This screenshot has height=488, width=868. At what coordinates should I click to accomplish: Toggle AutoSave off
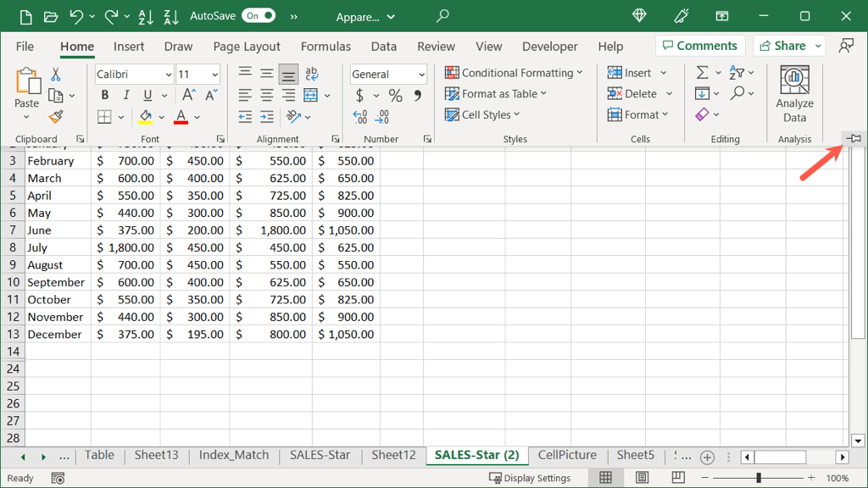pos(258,16)
